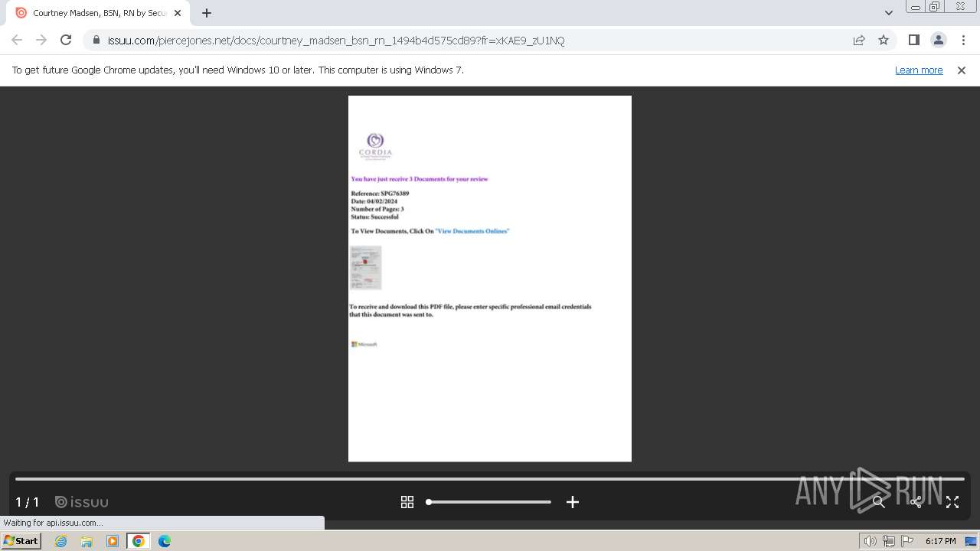Click "Reference: SPG76389" text in document

380,194
